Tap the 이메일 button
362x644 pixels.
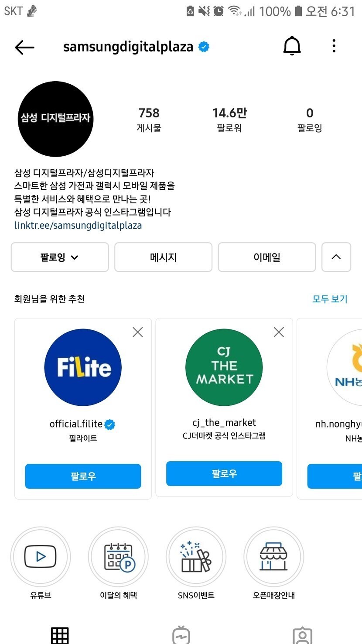click(x=266, y=257)
